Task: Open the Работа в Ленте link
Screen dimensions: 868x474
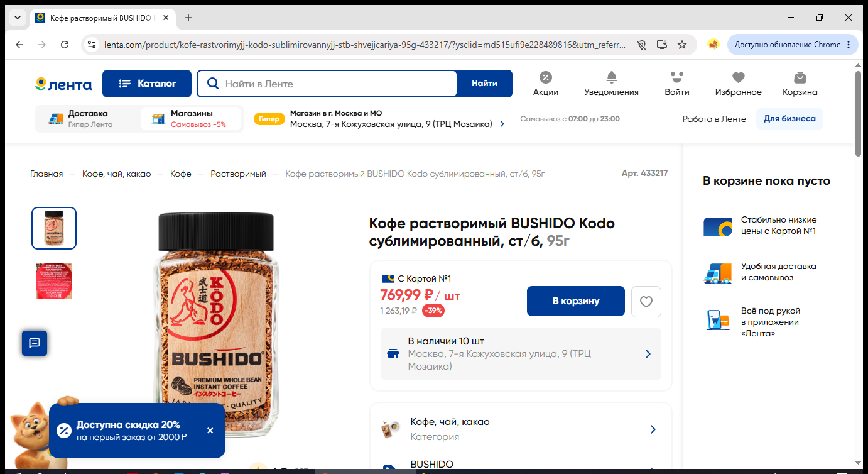Action: pos(714,119)
